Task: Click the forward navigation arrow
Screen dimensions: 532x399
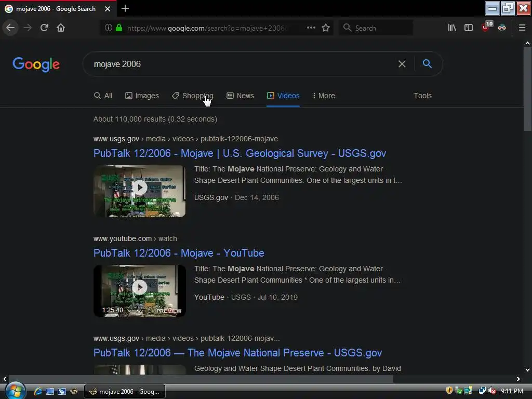Action: click(x=28, y=28)
